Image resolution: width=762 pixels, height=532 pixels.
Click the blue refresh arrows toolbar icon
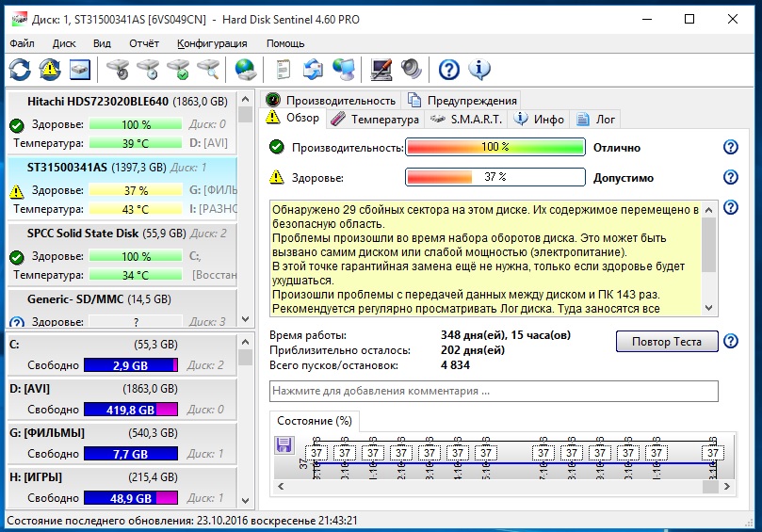tap(20, 70)
